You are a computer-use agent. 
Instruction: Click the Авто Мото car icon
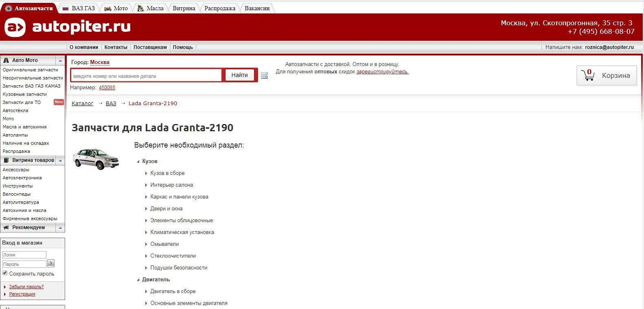tap(6, 60)
